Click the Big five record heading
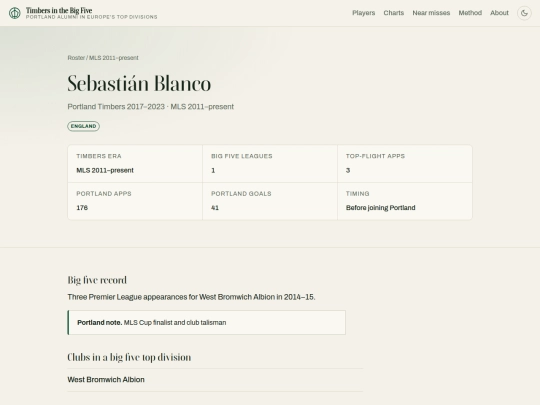 point(97,280)
